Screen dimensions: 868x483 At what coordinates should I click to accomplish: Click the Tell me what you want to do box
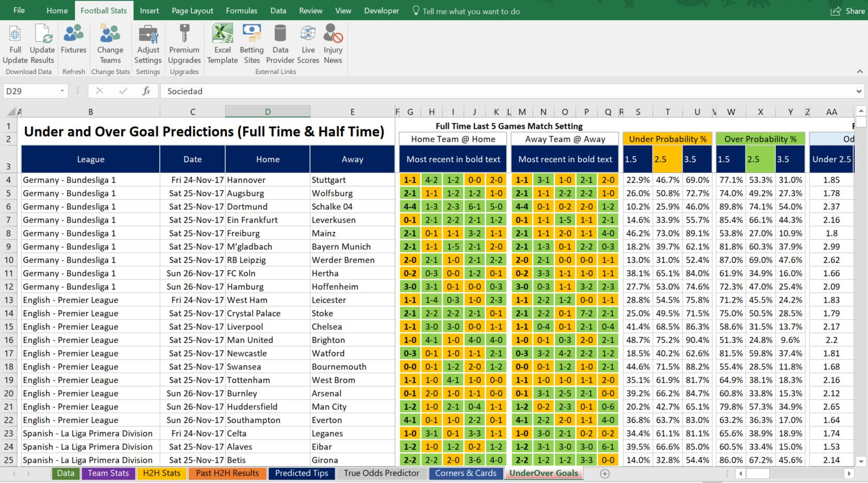click(465, 11)
